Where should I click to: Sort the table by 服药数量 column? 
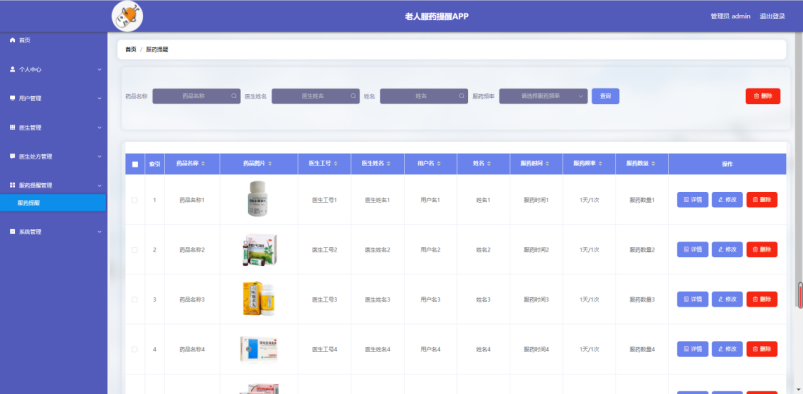(652, 164)
